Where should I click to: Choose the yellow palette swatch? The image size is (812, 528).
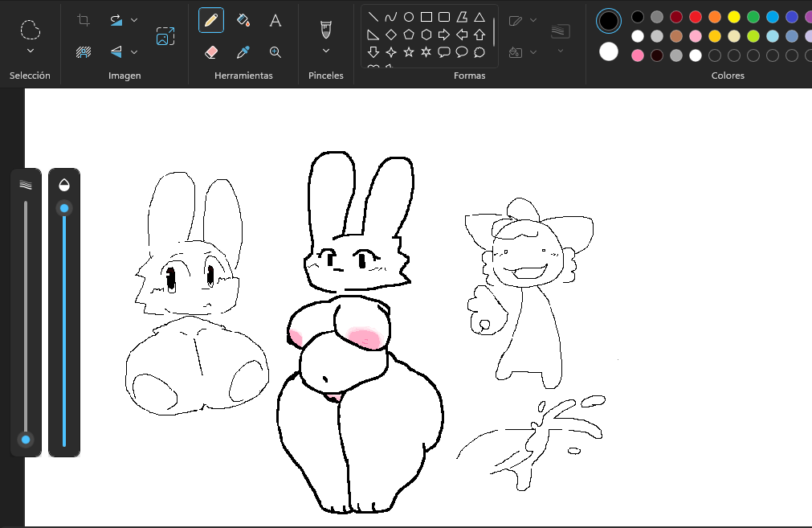point(734,17)
